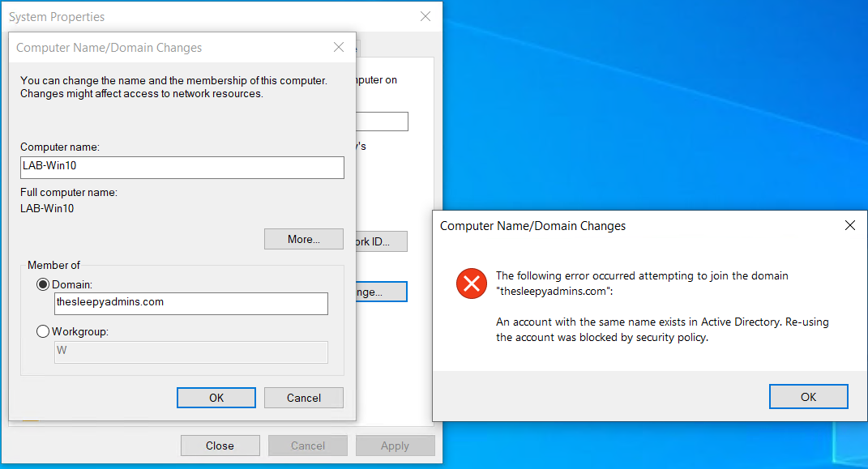Click the Windows desktop background

[648, 105]
